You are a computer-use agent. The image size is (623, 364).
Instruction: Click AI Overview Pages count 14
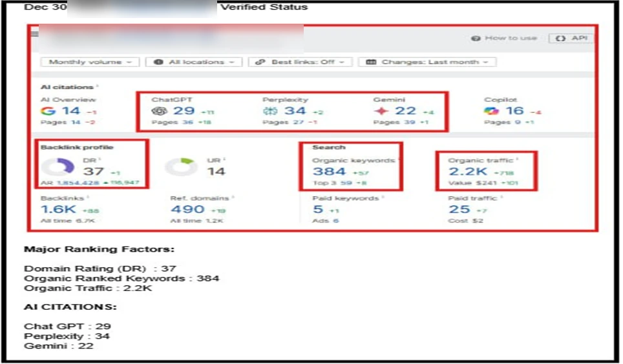[x=76, y=122]
